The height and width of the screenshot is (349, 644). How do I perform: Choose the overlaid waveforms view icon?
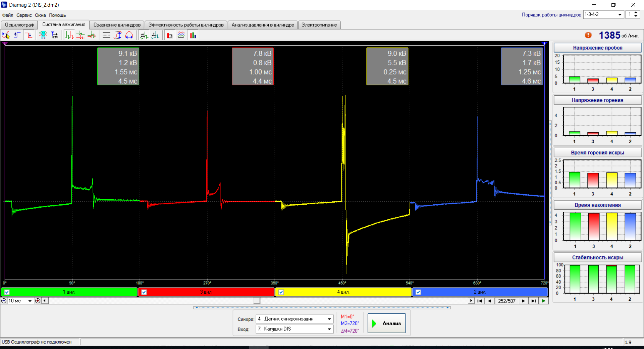[x=92, y=35]
